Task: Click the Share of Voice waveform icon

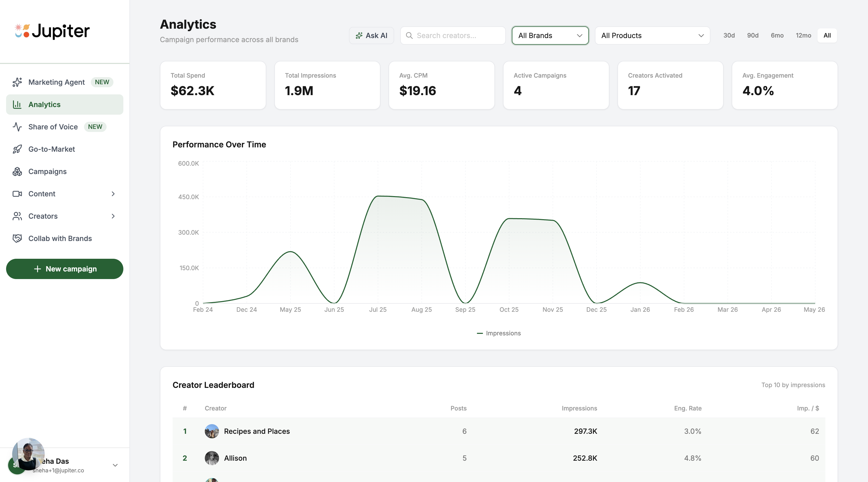Action: [17, 127]
